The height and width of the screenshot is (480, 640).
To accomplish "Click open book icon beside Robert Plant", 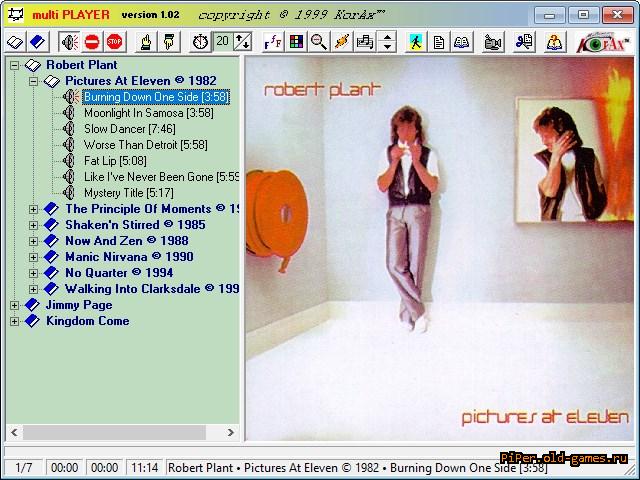I will (x=33, y=65).
